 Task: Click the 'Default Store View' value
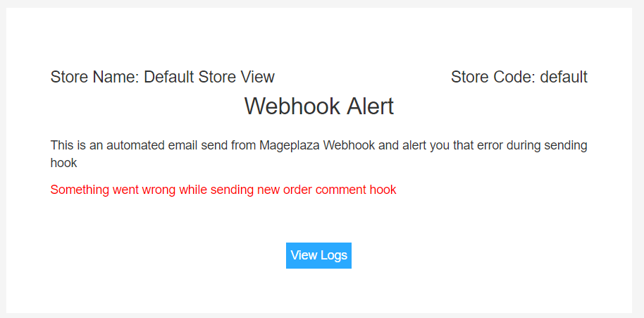(x=209, y=77)
